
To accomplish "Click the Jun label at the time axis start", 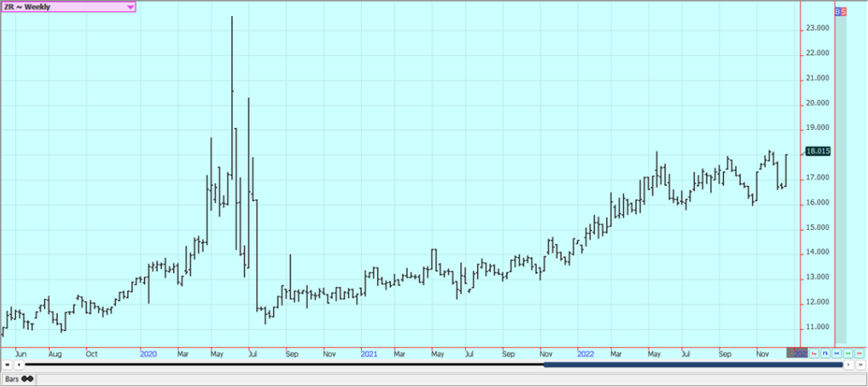I will click(21, 354).
